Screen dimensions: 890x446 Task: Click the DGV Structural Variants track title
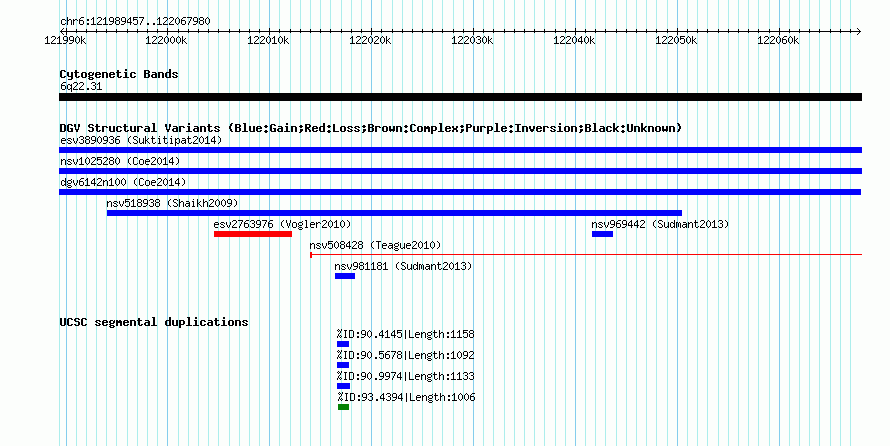tap(371, 128)
